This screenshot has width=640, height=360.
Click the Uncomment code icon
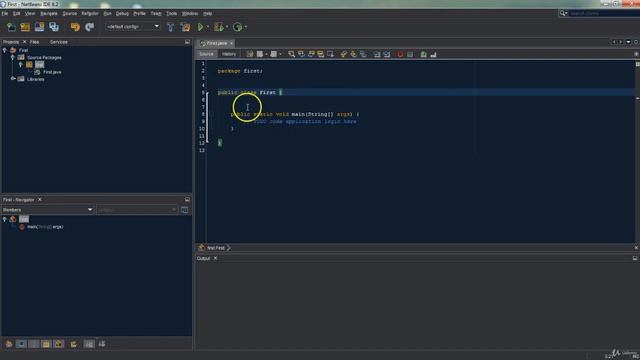click(x=433, y=54)
